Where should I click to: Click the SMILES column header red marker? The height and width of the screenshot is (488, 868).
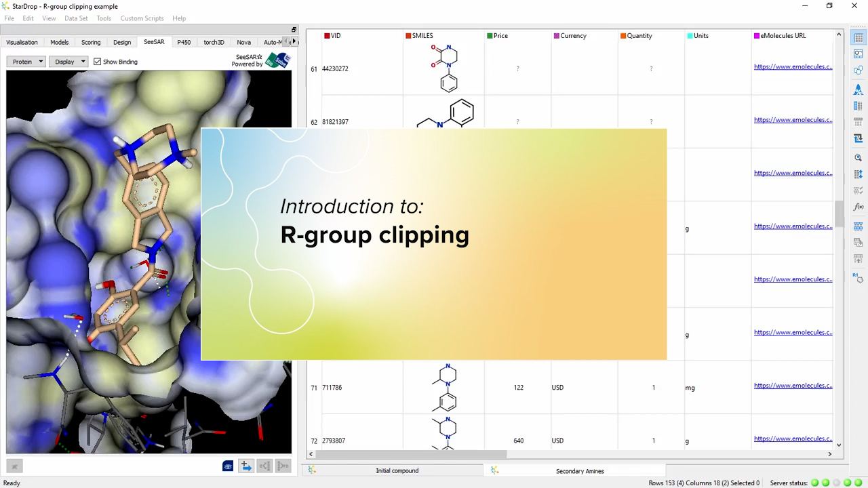point(408,35)
